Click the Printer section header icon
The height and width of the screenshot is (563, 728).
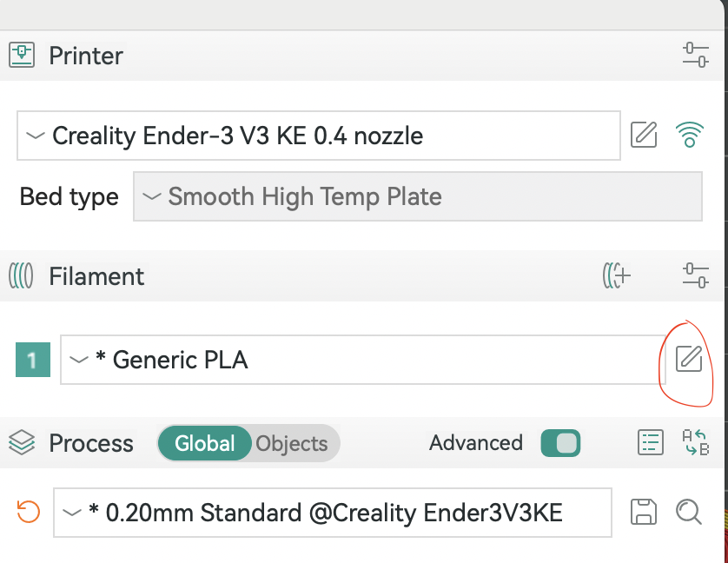(x=22, y=56)
